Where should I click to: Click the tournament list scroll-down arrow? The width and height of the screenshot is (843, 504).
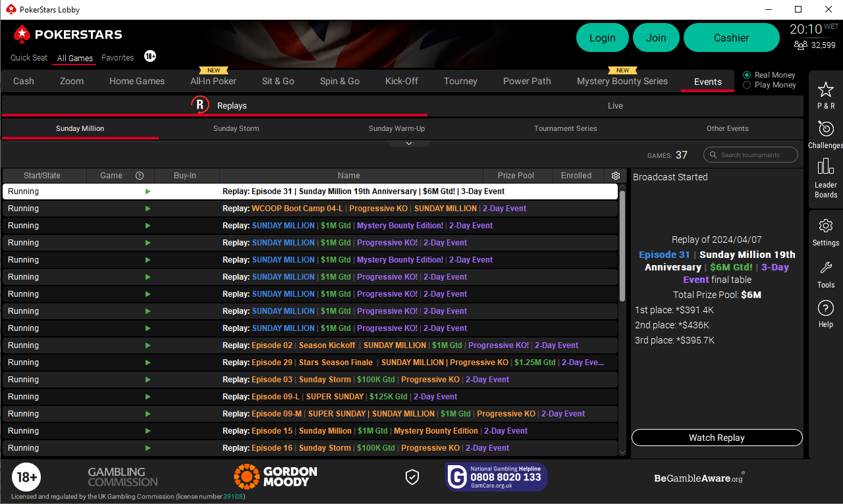622,452
